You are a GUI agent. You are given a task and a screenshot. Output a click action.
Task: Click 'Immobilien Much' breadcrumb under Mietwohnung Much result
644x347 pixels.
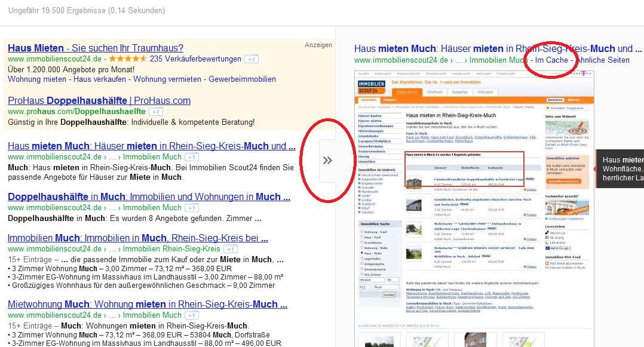(x=152, y=315)
